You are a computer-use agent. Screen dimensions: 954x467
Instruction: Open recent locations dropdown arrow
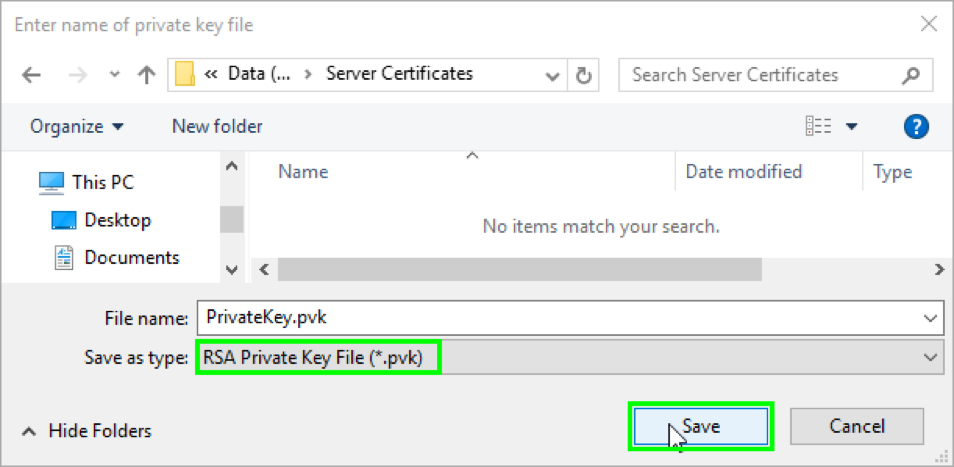(115, 76)
